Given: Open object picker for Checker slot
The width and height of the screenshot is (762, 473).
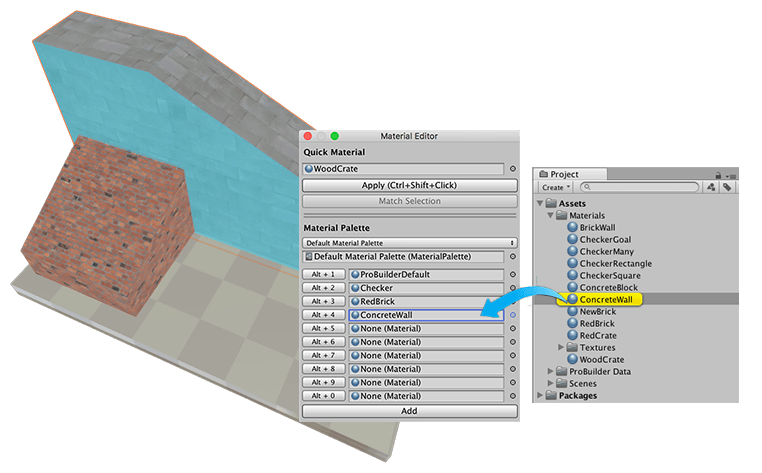Looking at the screenshot, I should coord(513,288).
